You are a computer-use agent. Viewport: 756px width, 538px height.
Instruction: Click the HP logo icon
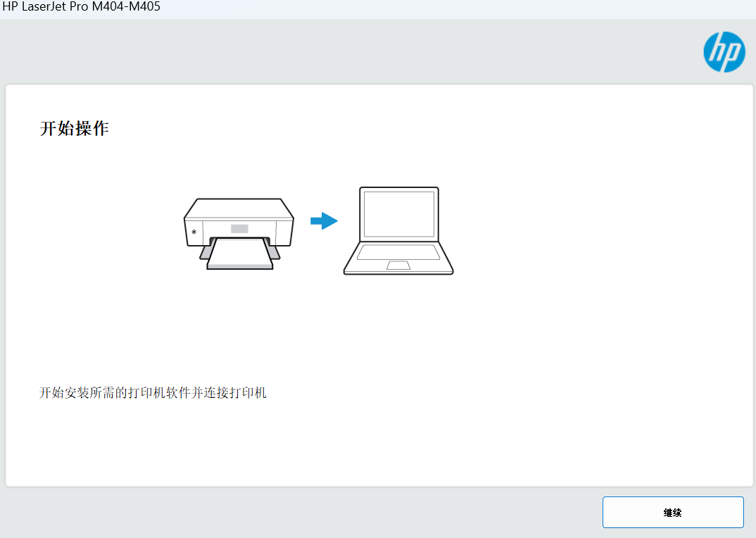tap(724, 52)
